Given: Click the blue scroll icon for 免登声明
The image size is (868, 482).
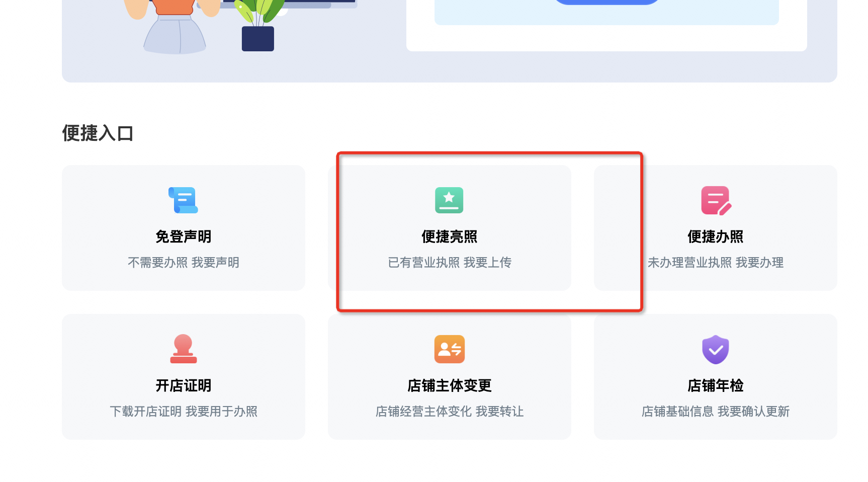Looking at the screenshot, I should 183,200.
